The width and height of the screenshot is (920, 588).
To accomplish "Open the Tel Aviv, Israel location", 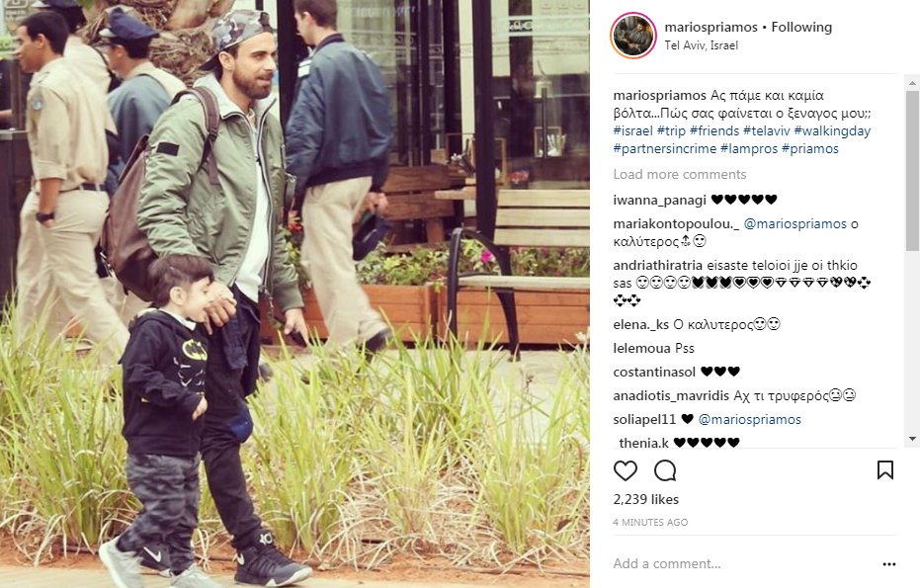I will pyautogui.click(x=702, y=45).
